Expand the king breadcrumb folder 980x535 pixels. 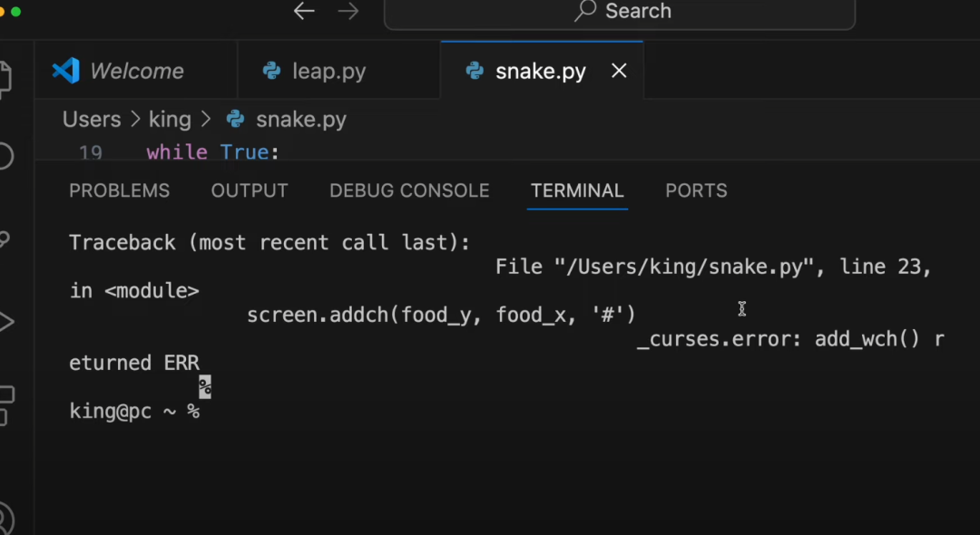(x=170, y=120)
